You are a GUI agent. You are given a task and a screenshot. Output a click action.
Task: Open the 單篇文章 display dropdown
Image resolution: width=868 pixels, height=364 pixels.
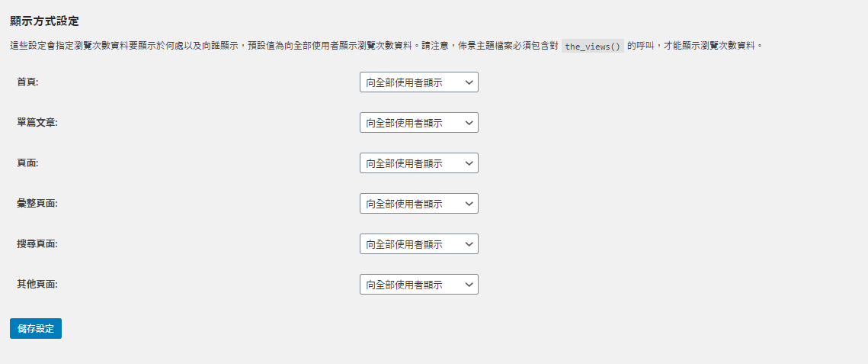point(418,123)
